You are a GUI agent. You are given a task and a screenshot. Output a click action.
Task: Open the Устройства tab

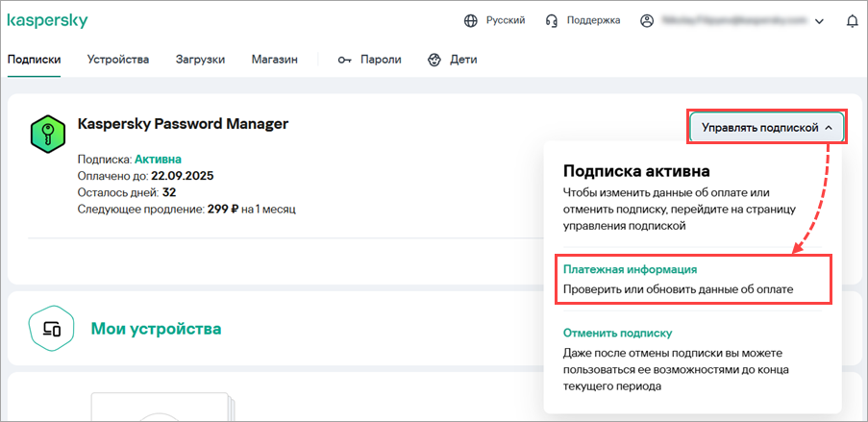point(118,60)
